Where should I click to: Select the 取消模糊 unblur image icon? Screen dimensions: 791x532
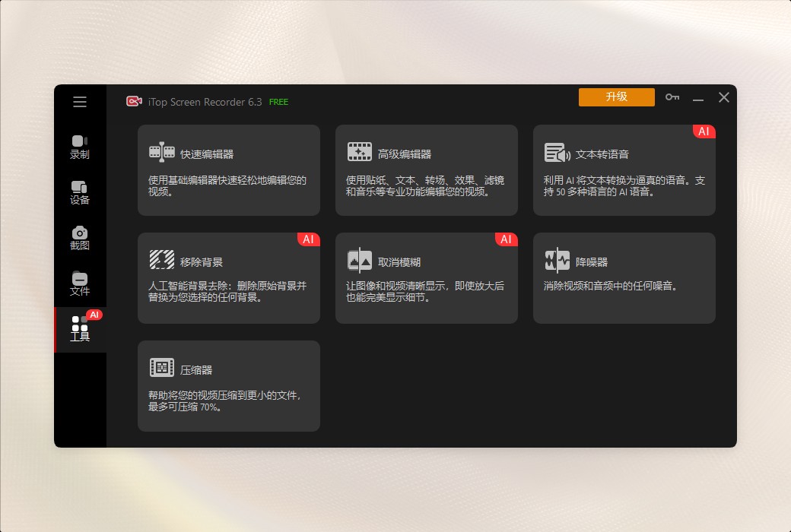click(x=359, y=258)
